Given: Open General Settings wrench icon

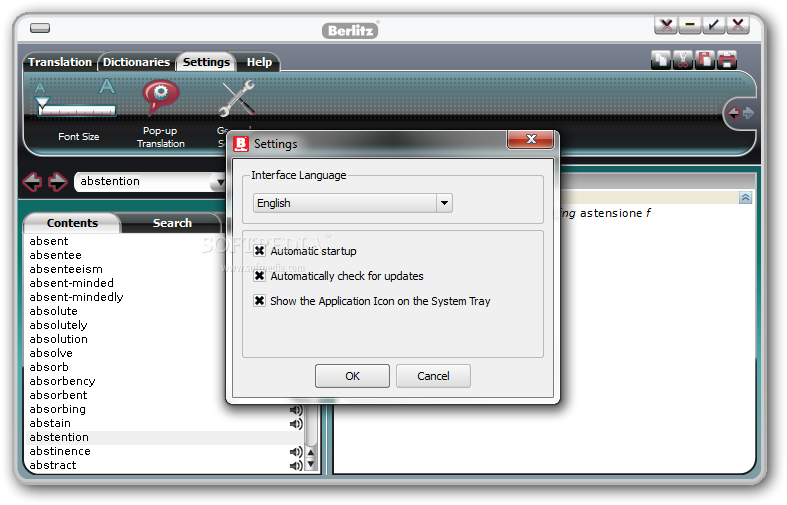Looking at the screenshot, I should click(238, 98).
